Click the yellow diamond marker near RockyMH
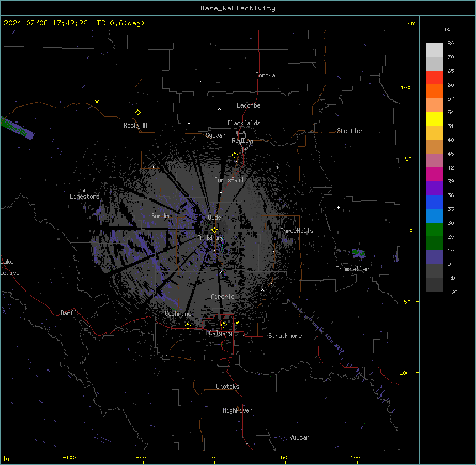The height and width of the screenshot is (465, 476). pyautogui.click(x=137, y=113)
